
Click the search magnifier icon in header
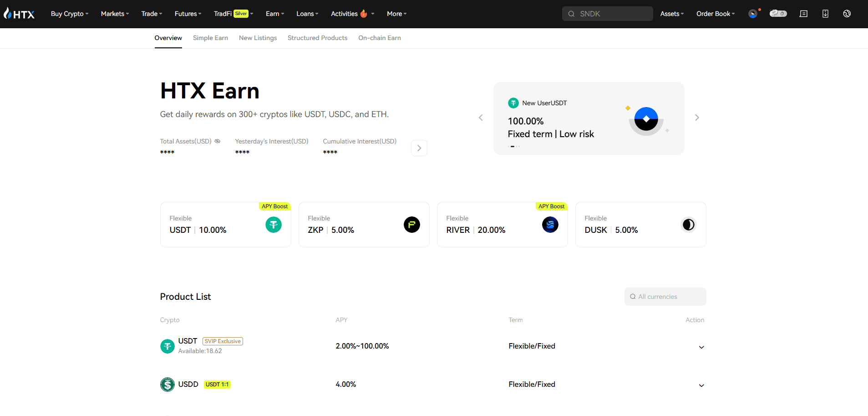click(x=571, y=14)
